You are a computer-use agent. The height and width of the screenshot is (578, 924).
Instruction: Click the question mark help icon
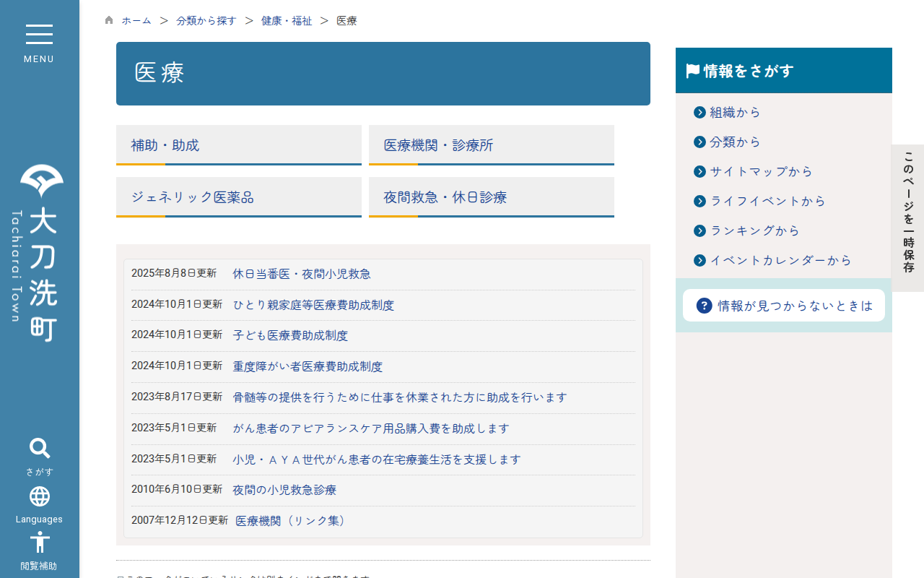(x=705, y=306)
